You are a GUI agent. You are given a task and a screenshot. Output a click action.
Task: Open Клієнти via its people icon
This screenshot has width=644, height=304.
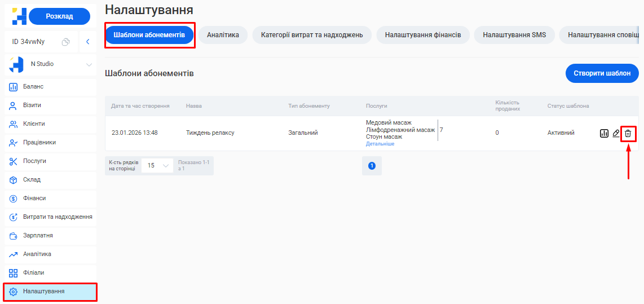point(13,124)
